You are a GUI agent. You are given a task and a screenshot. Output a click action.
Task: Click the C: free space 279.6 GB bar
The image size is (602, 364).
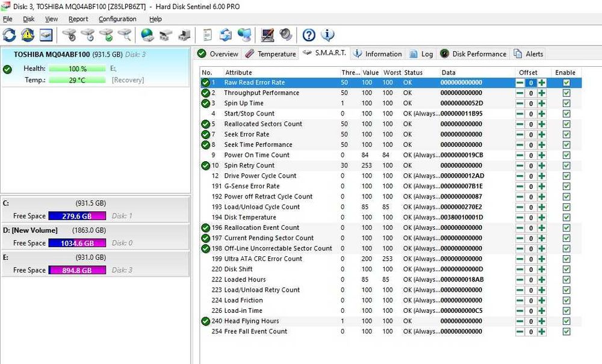pyautogui.click(x=77, y=216)
